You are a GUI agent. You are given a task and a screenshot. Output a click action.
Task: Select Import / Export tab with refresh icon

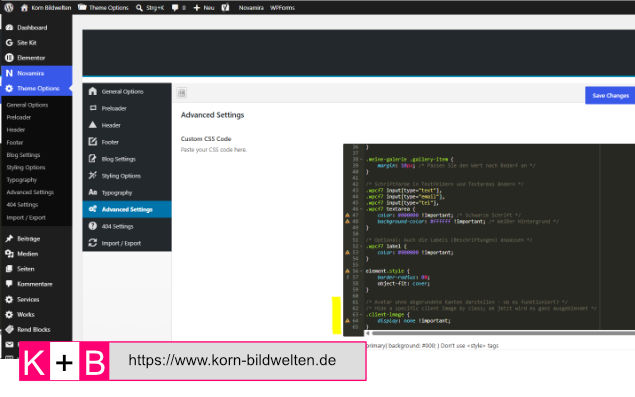(127, 243)
